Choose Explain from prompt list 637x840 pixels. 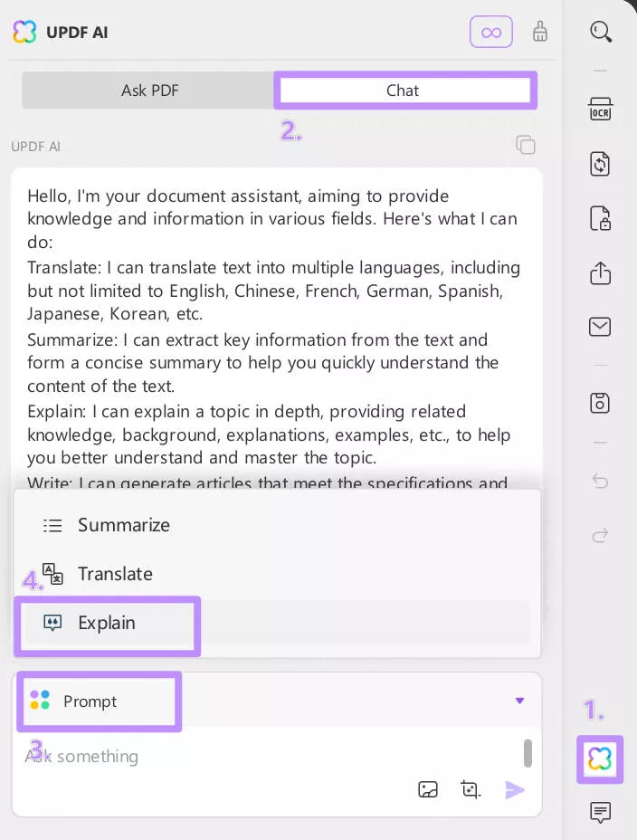(x=277, y=623)
